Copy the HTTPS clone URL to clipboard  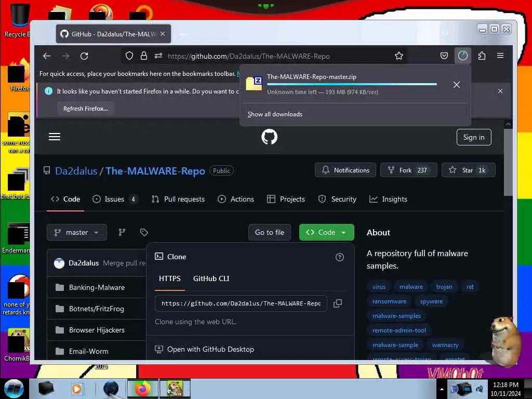click(338, 303)
